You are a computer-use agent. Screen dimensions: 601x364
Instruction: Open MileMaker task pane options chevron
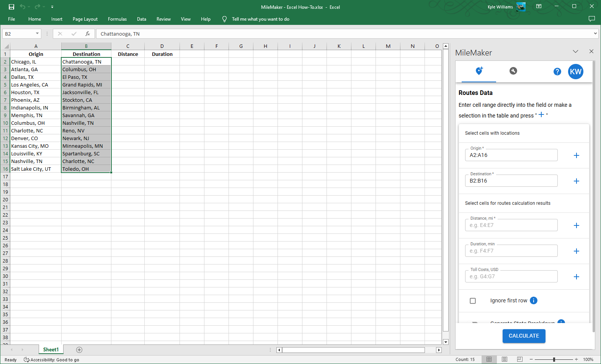[x=575, y=52]
